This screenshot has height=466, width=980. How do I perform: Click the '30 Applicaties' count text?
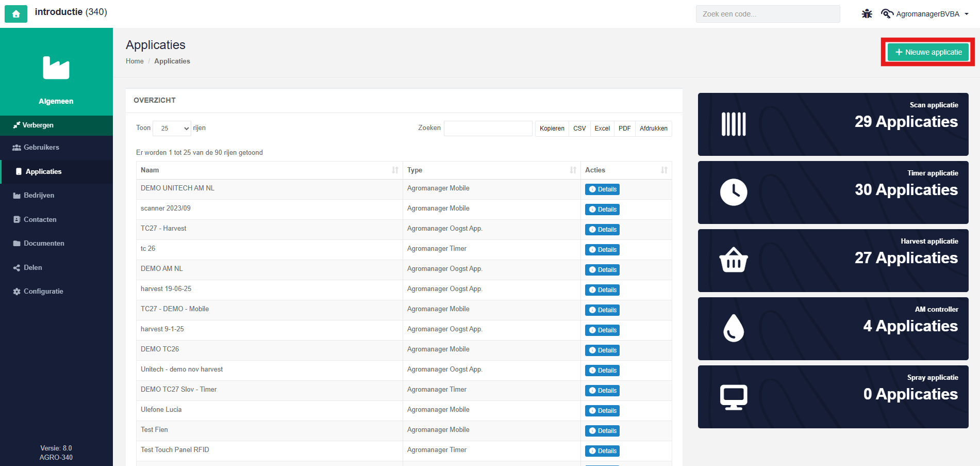[x=906, y=190]
